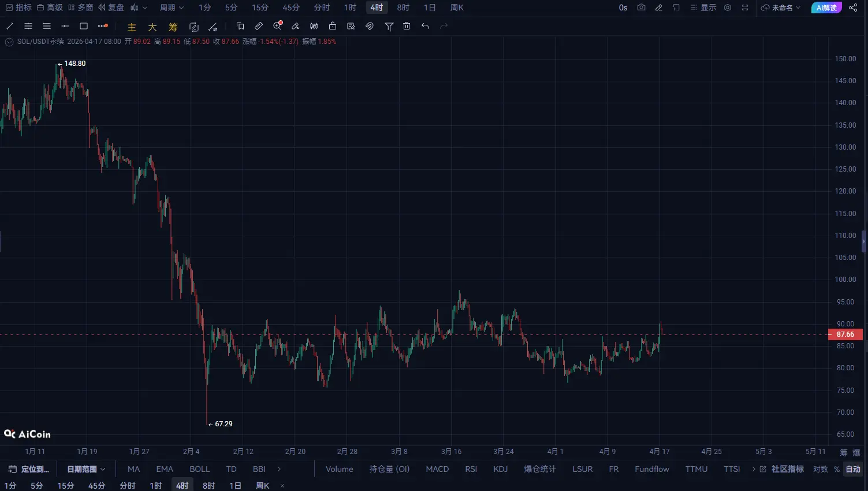Click the add window icon
868x491 pixels.
(x=676, y=8)
